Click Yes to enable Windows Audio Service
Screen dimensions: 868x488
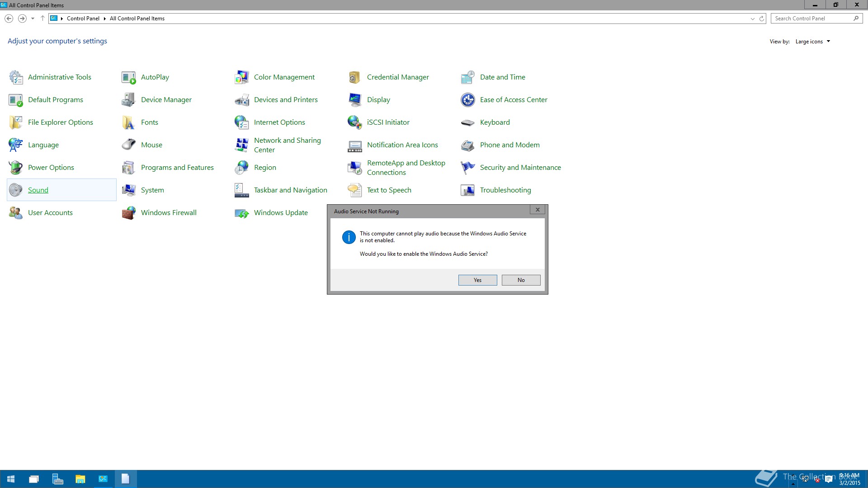point(477,280)
